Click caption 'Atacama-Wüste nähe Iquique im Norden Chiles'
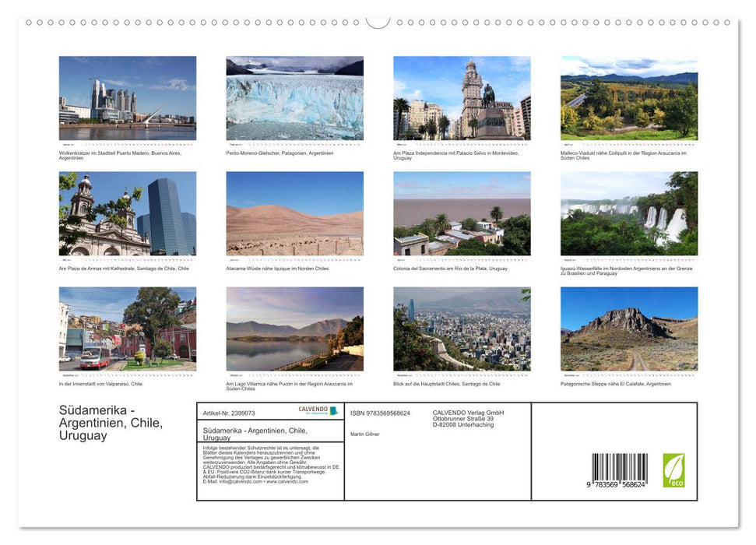Screen dimensions: 756x545 [277, 268]
